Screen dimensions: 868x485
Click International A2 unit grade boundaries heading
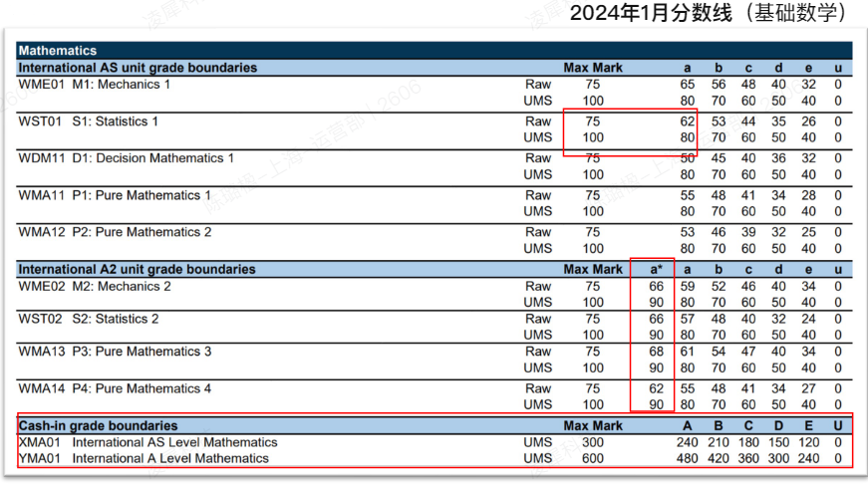[138, 269]
